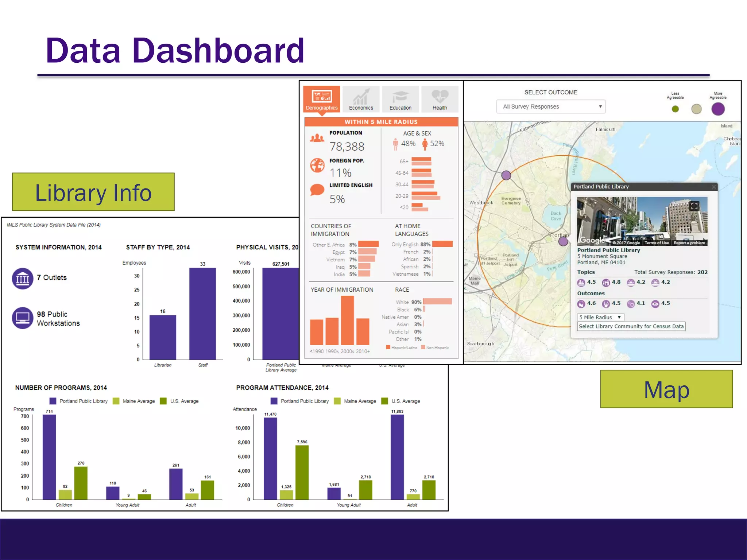Click the Data Dashboard slide title
Image resolution: width=747 pixels, height=560 pixels.
coord(175,50)
